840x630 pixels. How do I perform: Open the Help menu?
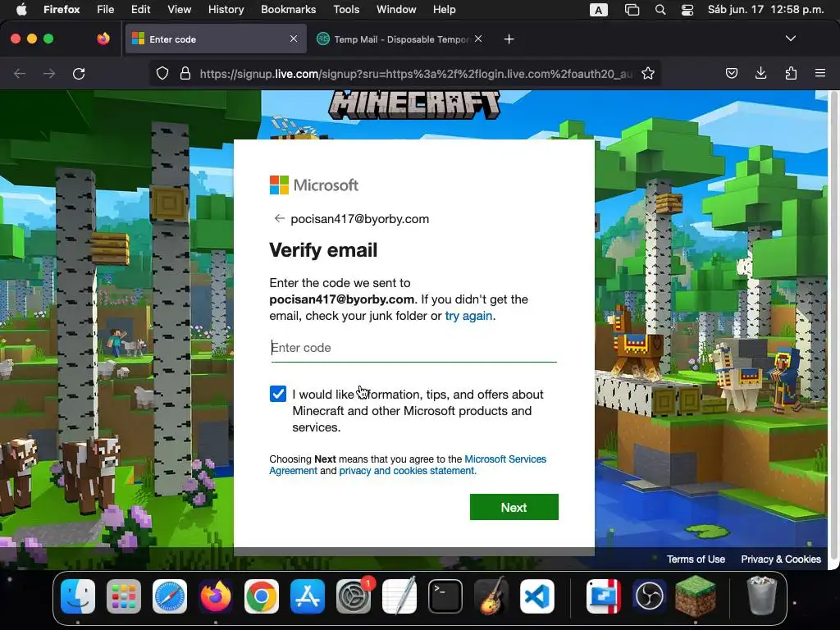pyautogui.click(x=444, y=9)
